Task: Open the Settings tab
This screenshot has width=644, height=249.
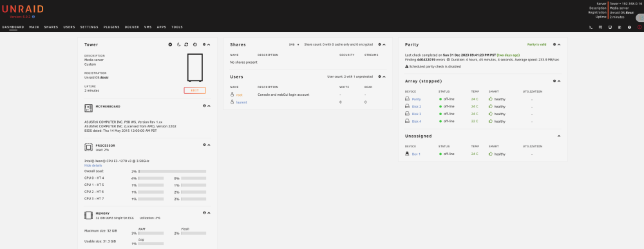Action: coord(89,27)
